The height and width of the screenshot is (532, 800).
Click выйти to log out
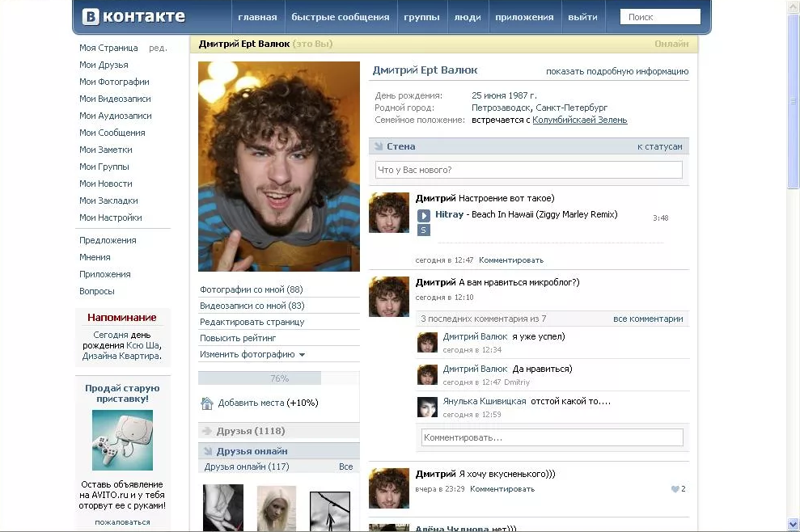click(582, 17)
